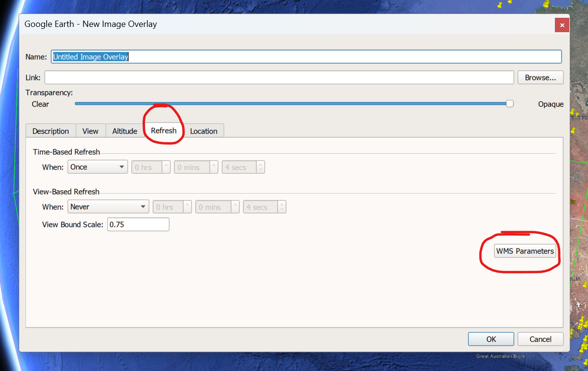Click the WMS Parameters button
Screen dimensions: 588x371
pyautogui.click(x=525, y=251)
